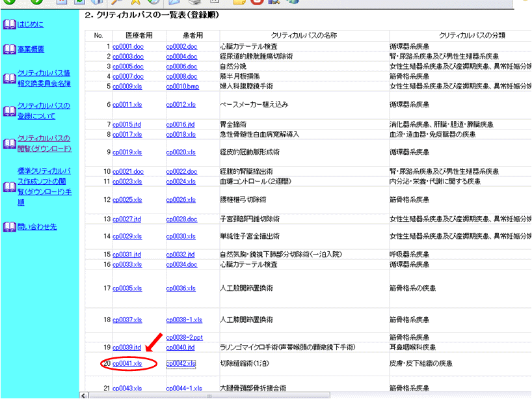Open cp0035.xls for 人工股関節置換術
Viewport: 532px width, 399px height.
click(127, 288)
